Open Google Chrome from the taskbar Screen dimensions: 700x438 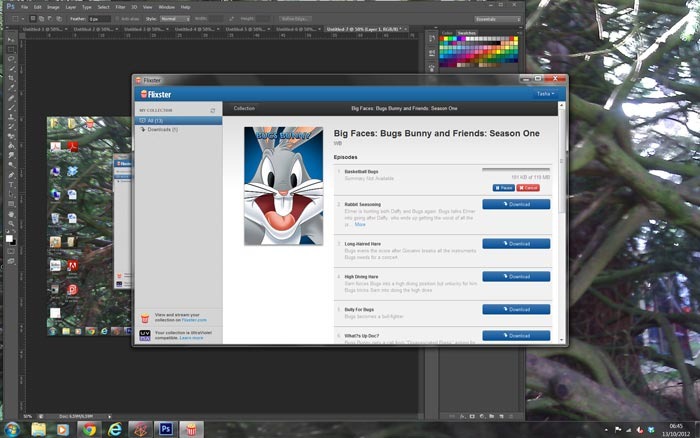89,430
